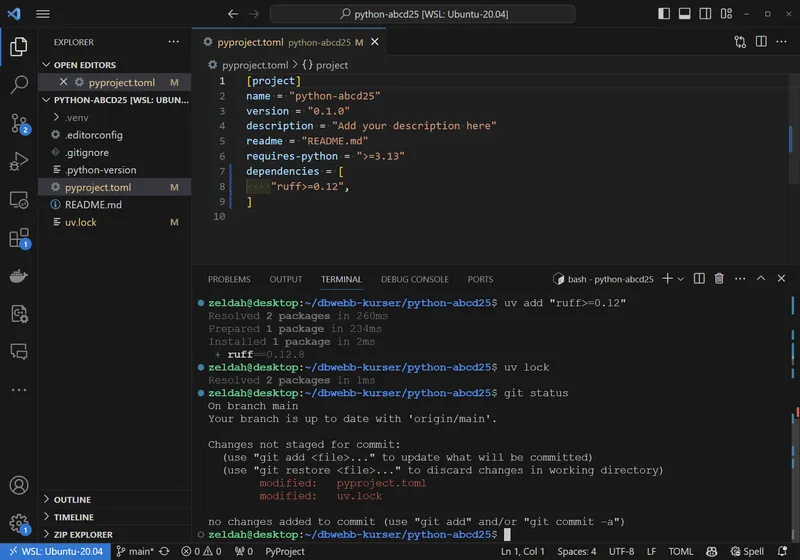Switch to the Ports tab

(x=480, y=279)
